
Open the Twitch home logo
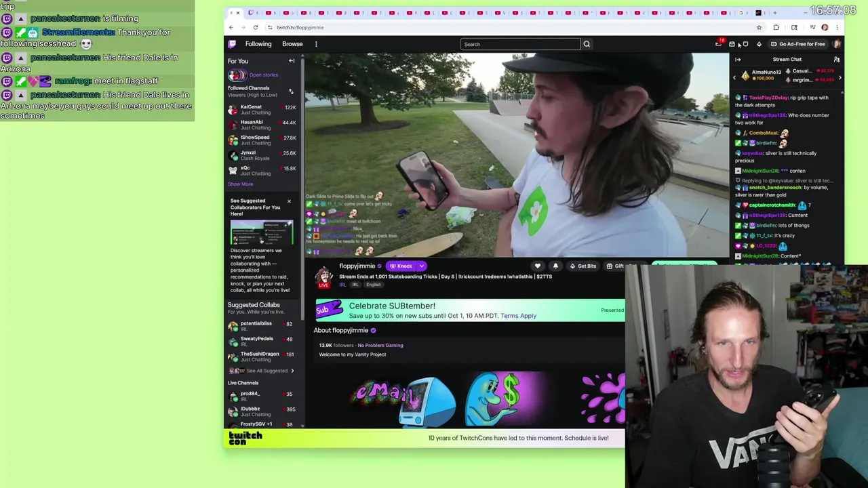[x=232, y=44]
